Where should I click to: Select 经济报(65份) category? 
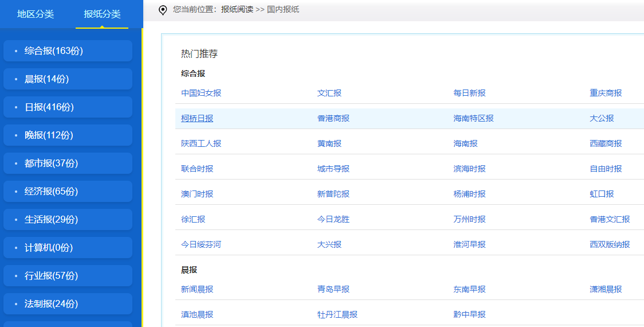pyautogui.click(x=68, y=191)
